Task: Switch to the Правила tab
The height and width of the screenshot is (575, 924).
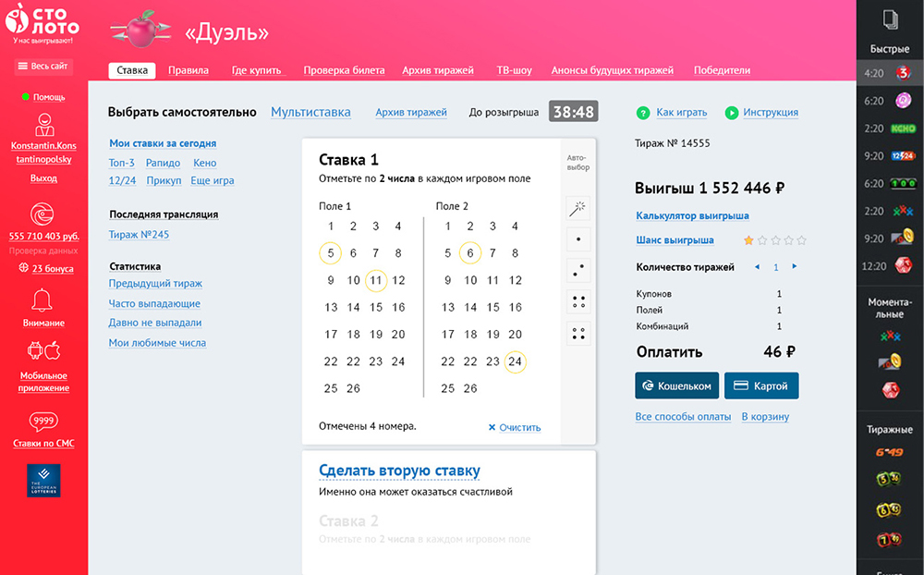Action: point(188,70)
